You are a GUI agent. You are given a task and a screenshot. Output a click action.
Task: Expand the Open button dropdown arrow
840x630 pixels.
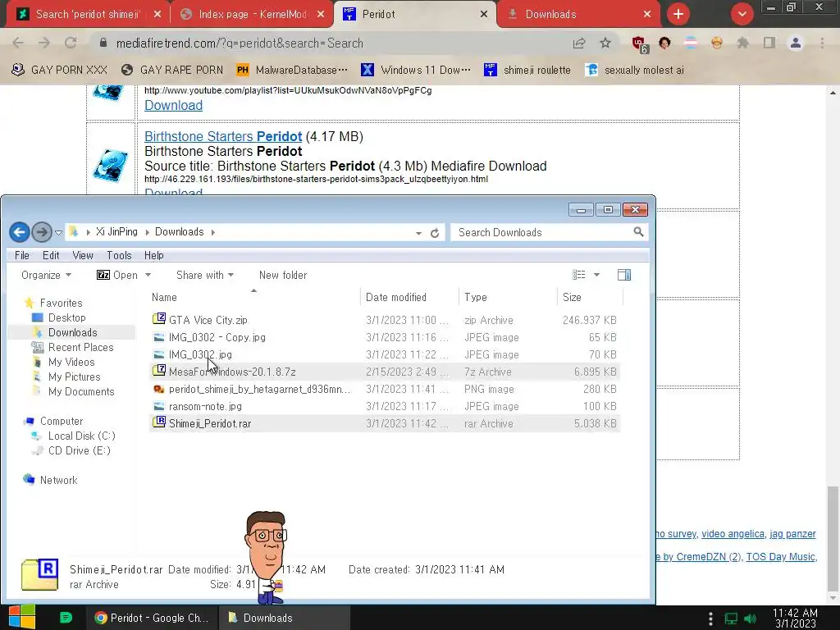[x=148, y=276]
